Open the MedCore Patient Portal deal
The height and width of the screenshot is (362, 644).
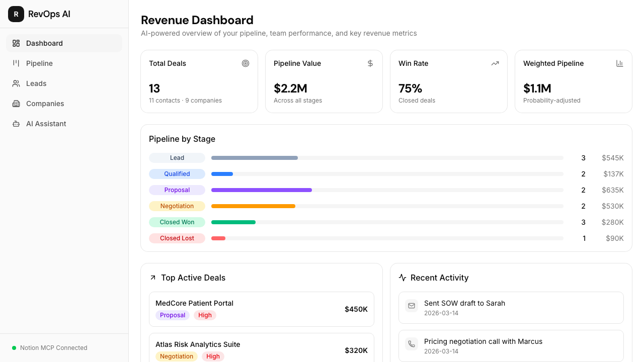262,309
